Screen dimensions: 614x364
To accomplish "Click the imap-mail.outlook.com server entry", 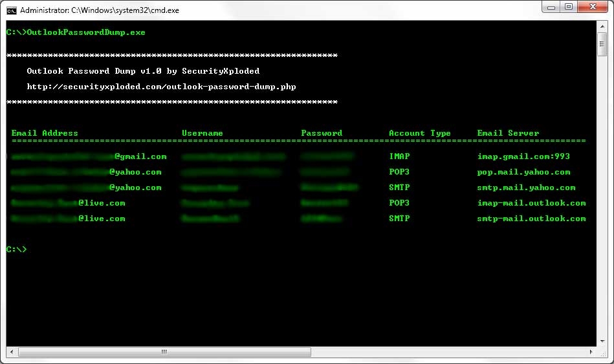I will click(531, 203).
